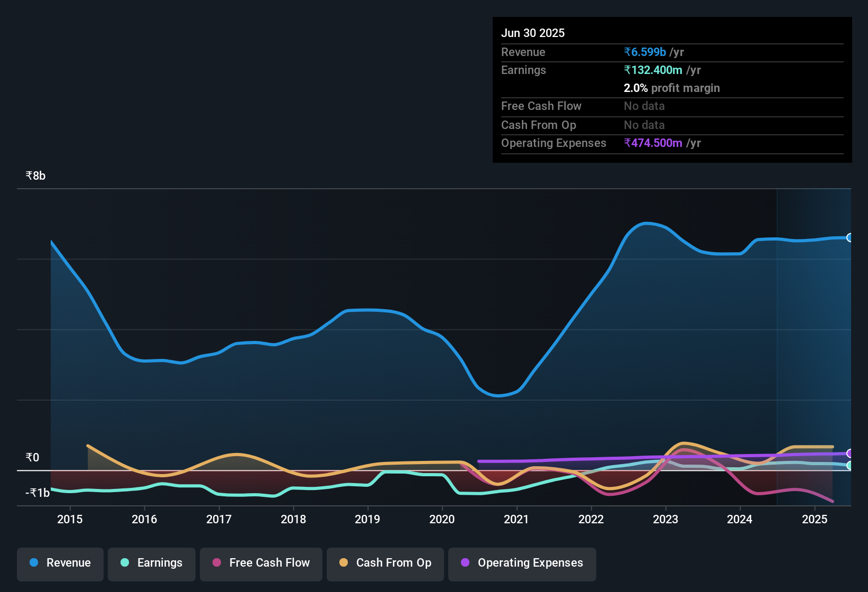Toggle the Revenue series visibility
Screen dimensions: 868x592
pos(60,563)
